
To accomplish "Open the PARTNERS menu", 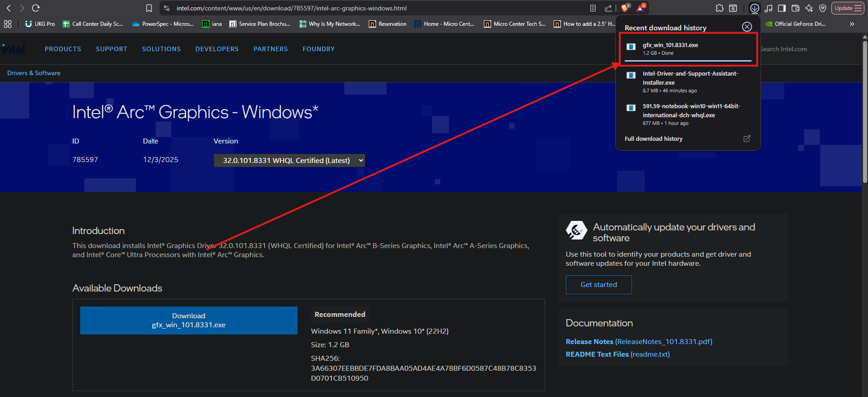I will coord(270,49).
